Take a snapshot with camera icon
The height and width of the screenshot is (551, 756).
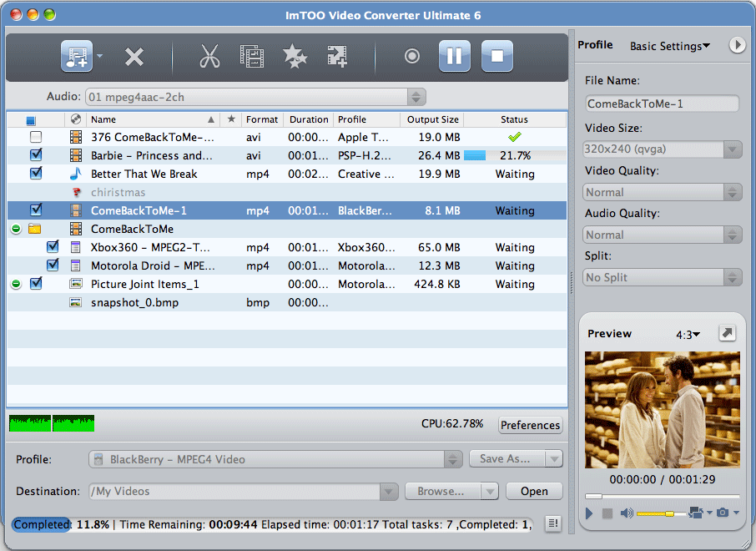point(723,513)
